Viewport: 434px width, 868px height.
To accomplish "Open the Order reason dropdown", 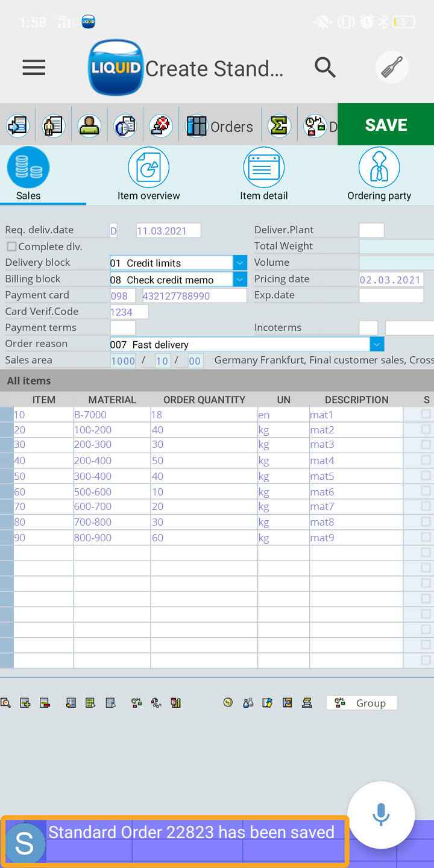I will point(377,344).
